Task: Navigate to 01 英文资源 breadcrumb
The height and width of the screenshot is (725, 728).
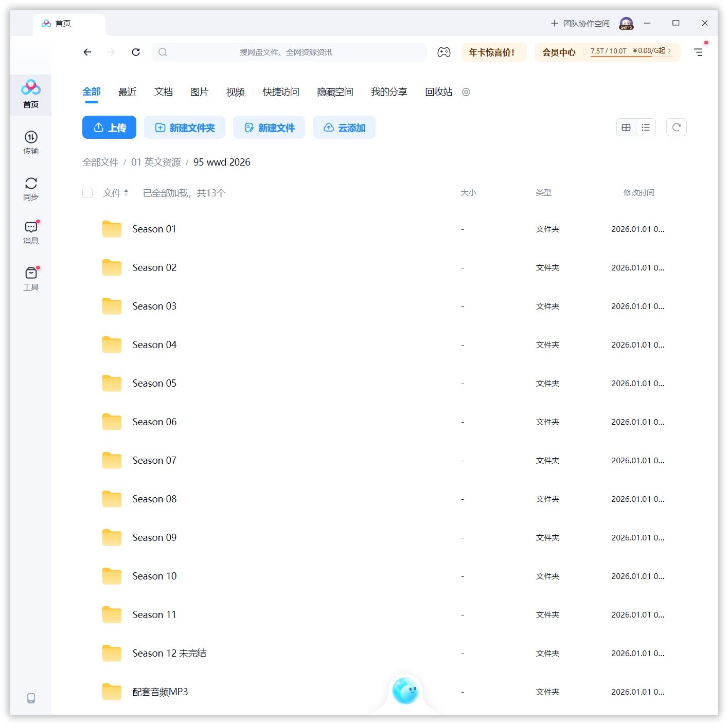Action: [x=156, y=162]
